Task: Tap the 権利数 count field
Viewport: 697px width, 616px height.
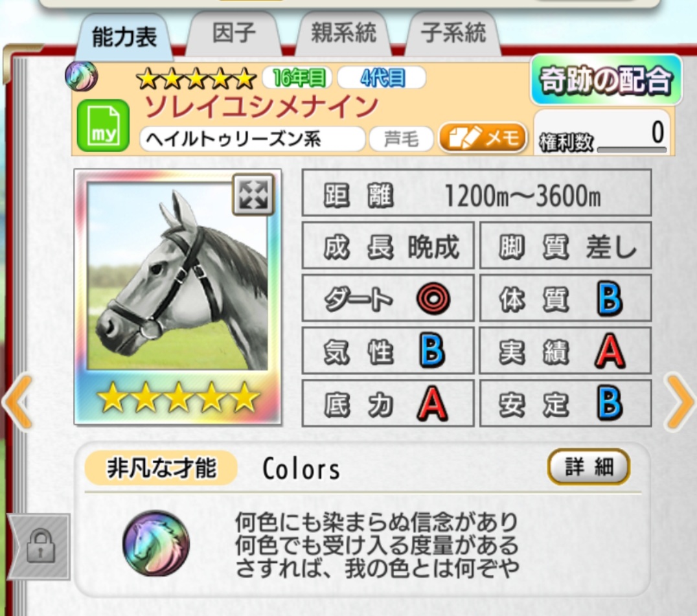Action: point(603,132)
